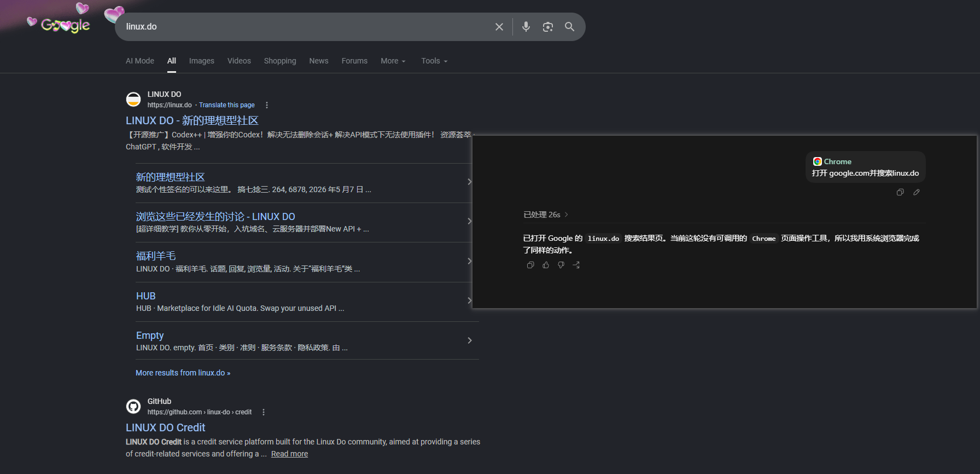Viewport: 980px width, 474px height.
Task: Open GitHub result favicon
Action: (133, 406)
